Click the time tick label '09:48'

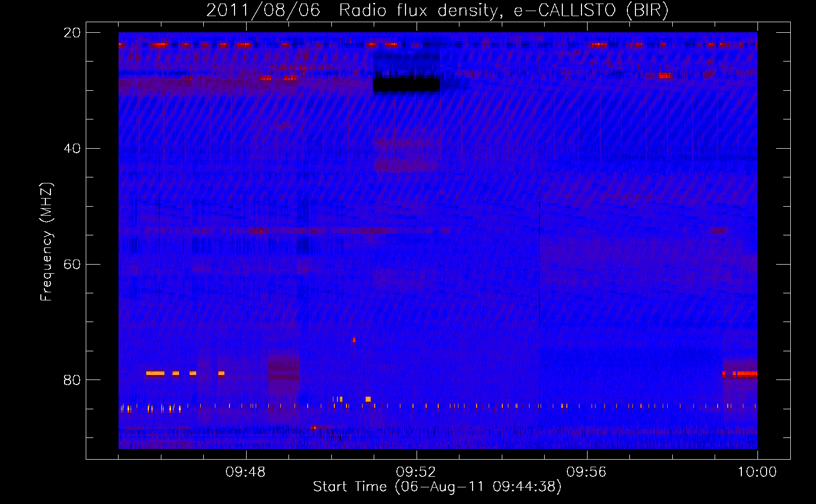coord(246,472)
